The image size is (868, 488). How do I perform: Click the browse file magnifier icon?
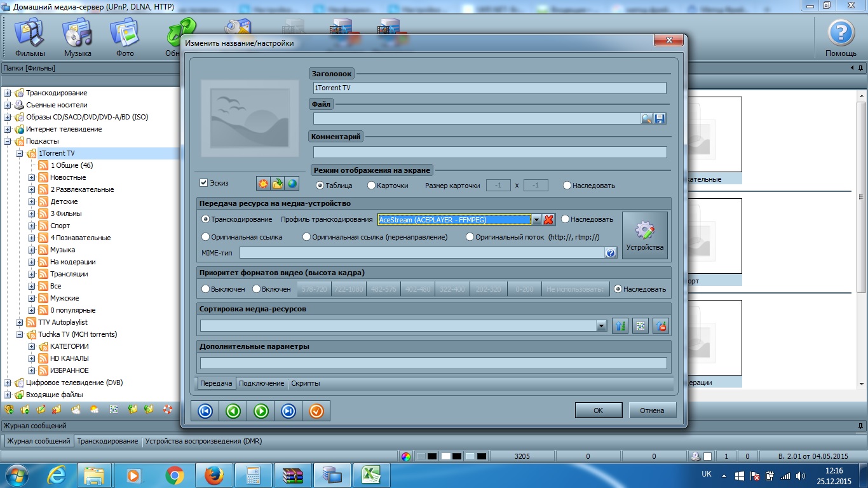pos(647,119)
